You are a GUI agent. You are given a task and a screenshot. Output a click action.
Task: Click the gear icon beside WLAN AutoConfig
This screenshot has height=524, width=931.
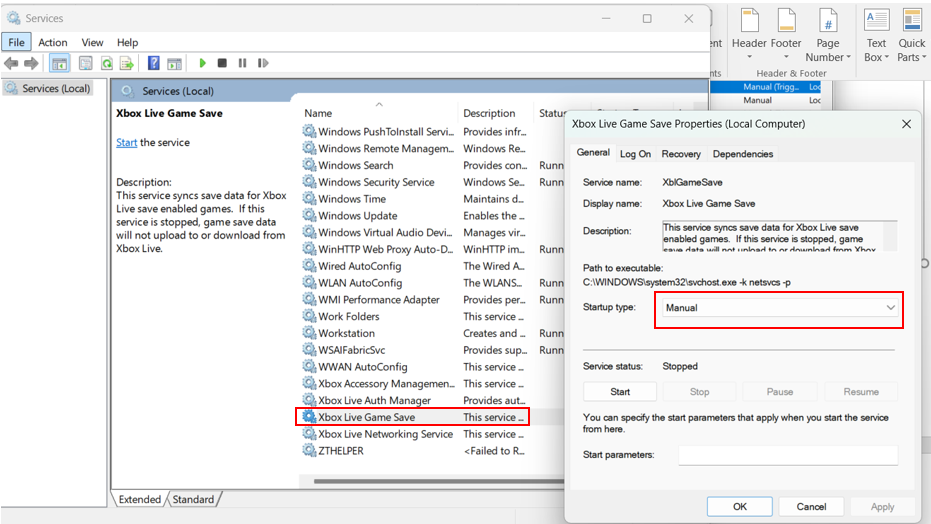pyautogui.click(x=309, y=282)
